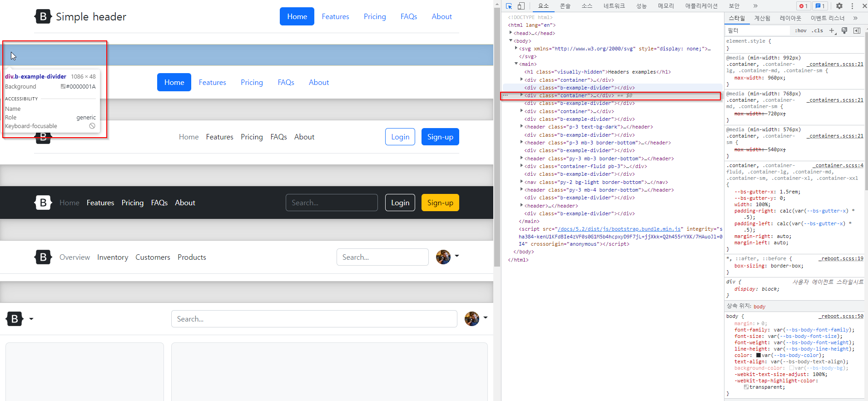The image size is (868, 401).
Task: Open the blue message count badge
Action: (x=820, y=6)
